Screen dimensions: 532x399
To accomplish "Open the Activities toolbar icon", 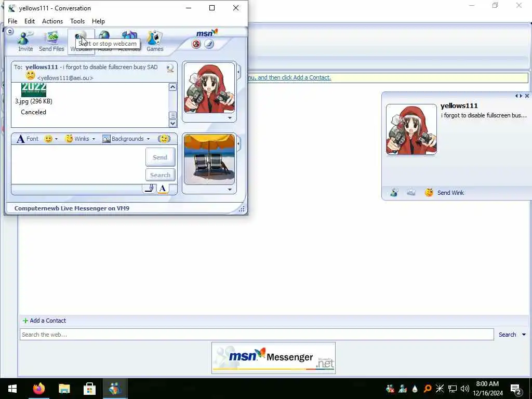I will click(x=129, y=41).
